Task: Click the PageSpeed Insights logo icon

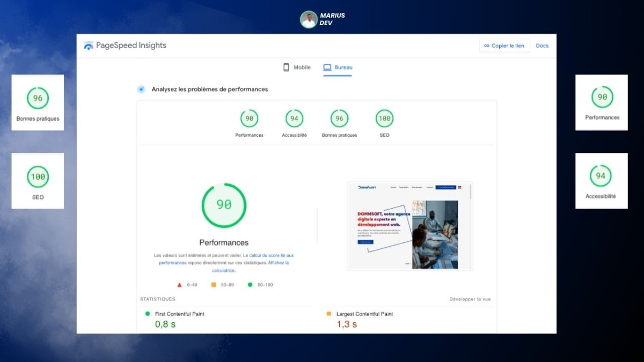Action: (x=89, y=46)
